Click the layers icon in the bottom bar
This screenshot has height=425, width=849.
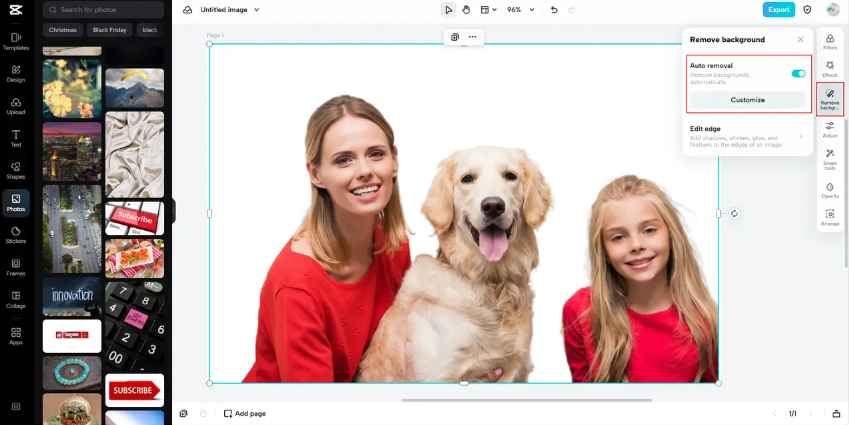[x=184, y=414]
